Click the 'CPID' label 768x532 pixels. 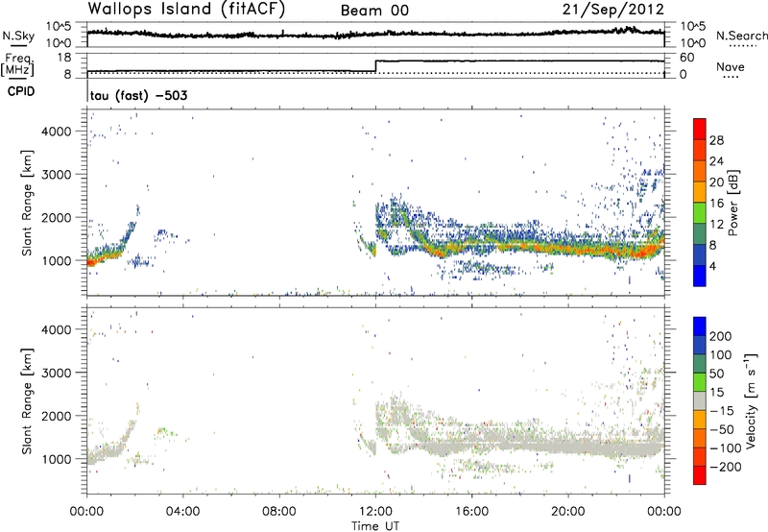21,91
